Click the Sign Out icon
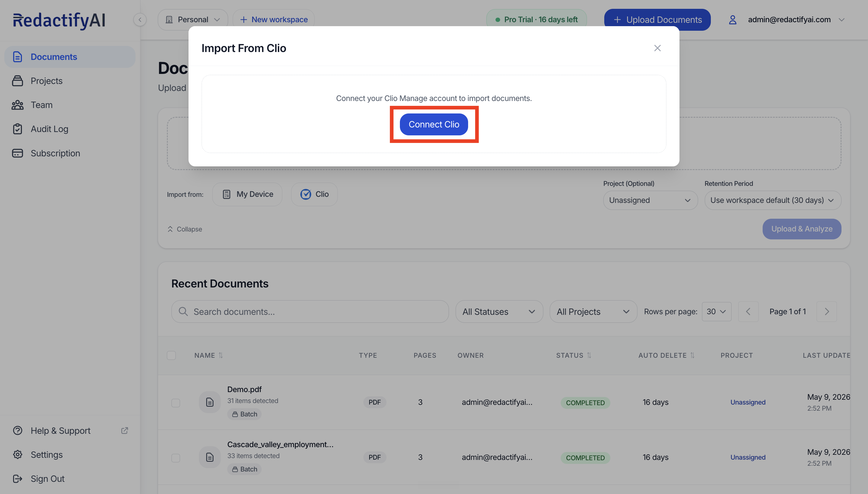 (17, 479)
